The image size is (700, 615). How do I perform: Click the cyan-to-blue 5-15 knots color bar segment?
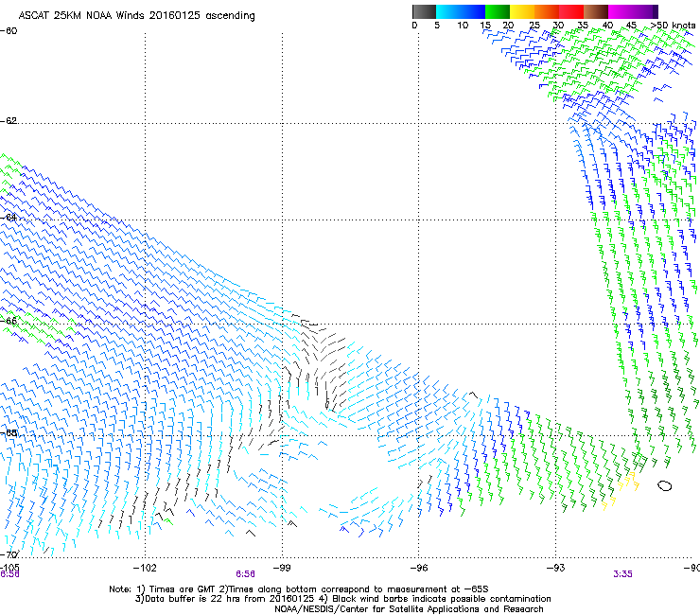click(461, 11)
